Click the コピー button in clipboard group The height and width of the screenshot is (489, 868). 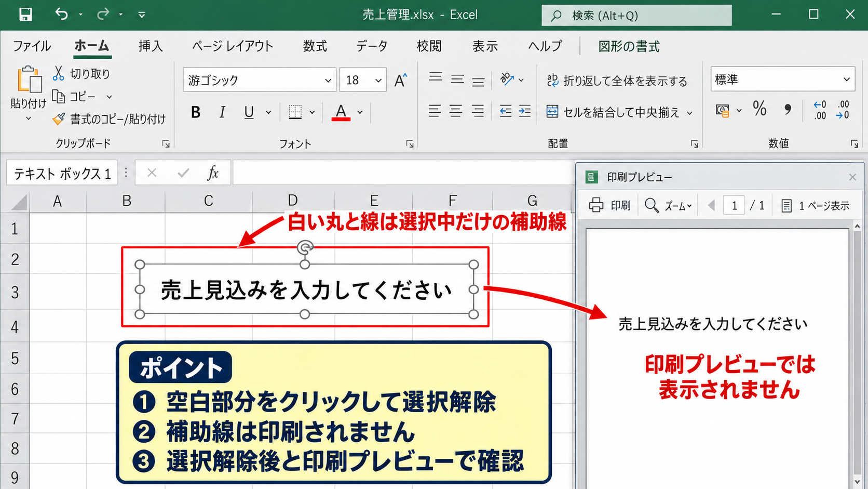[x=74, y=97]
